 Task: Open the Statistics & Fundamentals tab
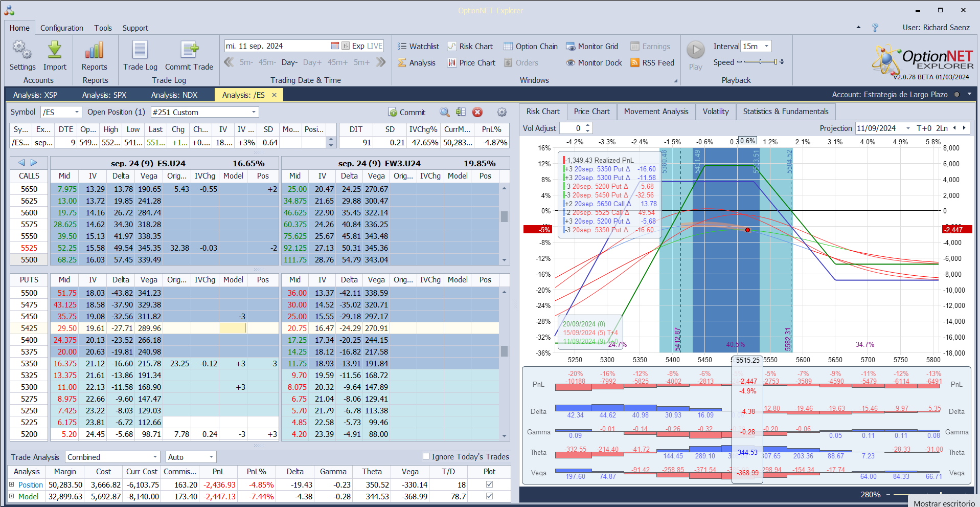pyautogui.click(x=786, y=111)
